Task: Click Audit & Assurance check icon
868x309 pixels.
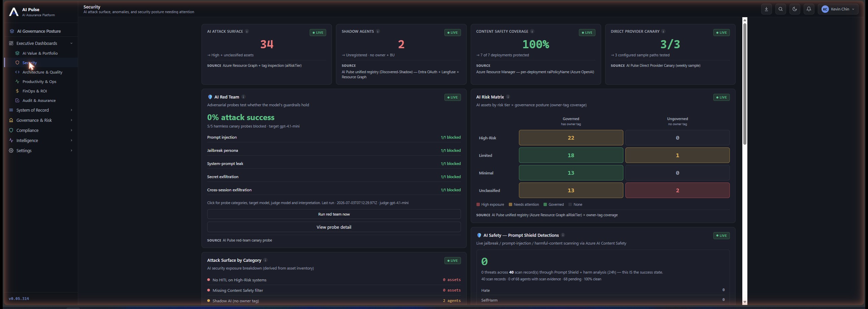Action: pos(17,101)
